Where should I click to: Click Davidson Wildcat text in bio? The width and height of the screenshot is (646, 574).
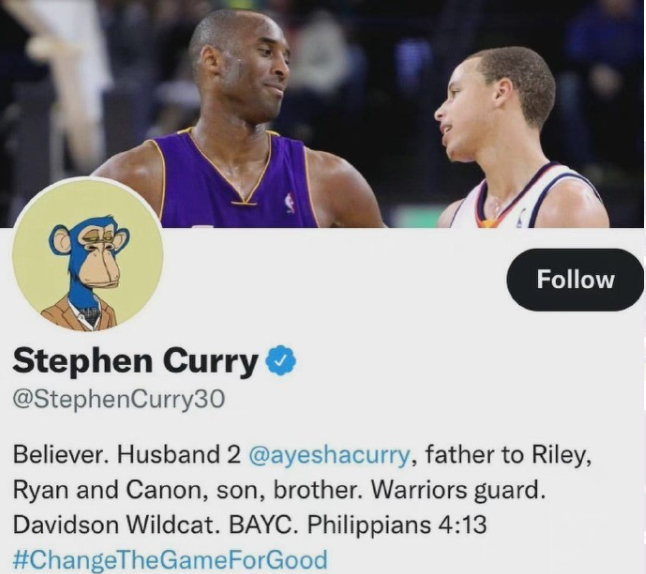tap(114, 525)
